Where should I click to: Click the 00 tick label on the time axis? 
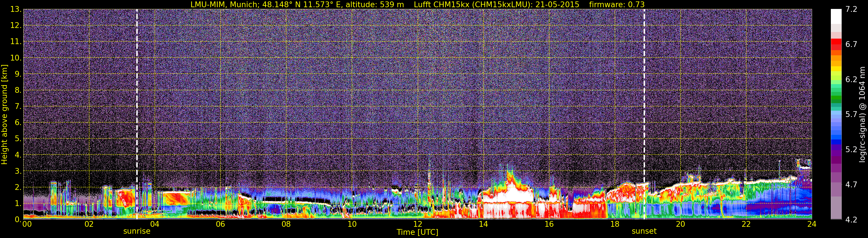coord(27,224)
